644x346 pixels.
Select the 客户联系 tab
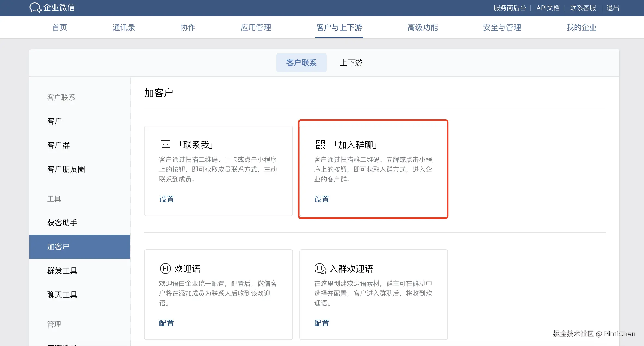click(301, 63)
